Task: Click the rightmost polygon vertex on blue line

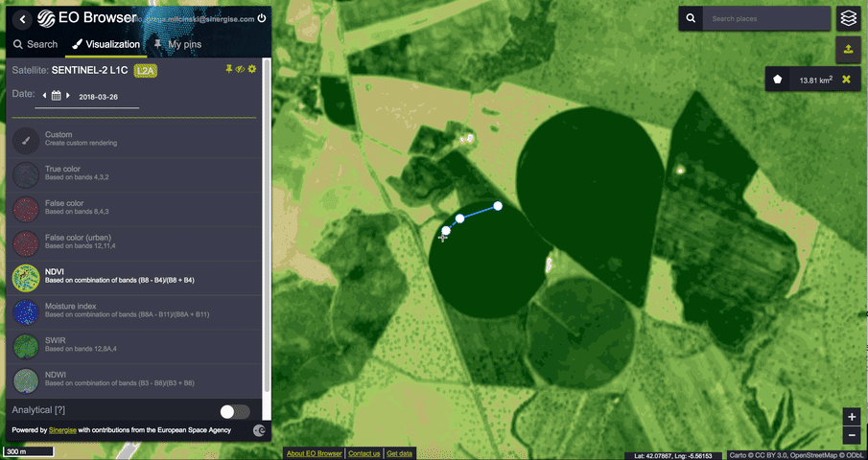Action: 498,206
